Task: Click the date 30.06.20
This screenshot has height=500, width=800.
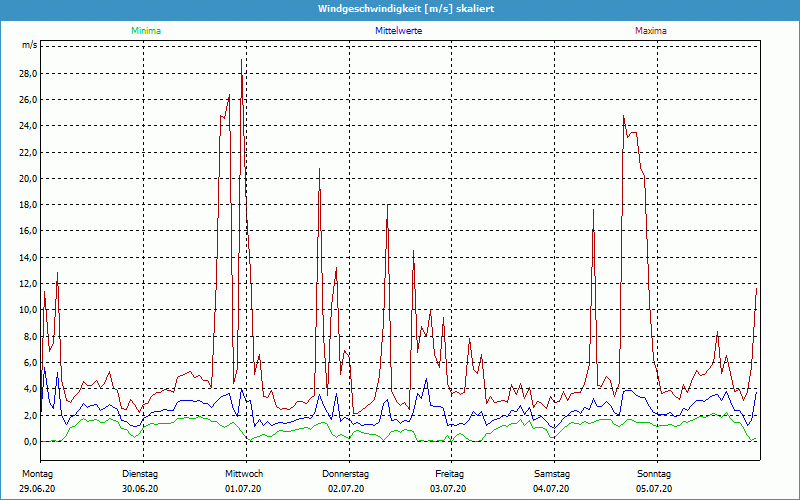Action: click(140, 489)
